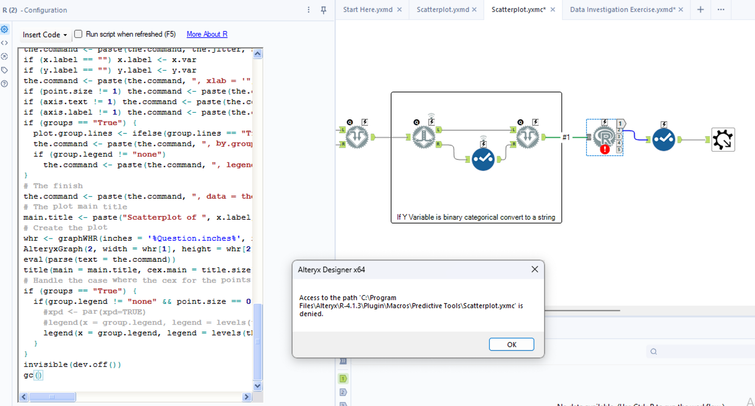Open the configuration gear sidebar icon
The image size is (755, 406).
(5, 30)
